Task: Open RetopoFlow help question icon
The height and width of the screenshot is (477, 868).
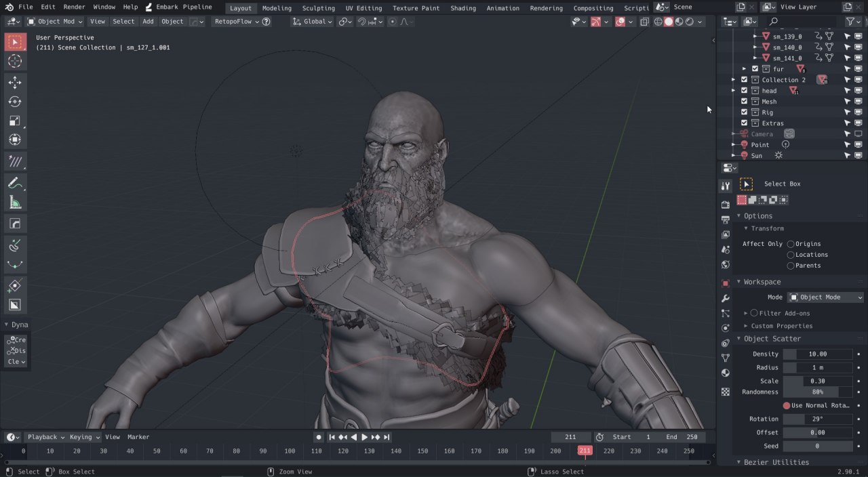Action: pos(266,22)
